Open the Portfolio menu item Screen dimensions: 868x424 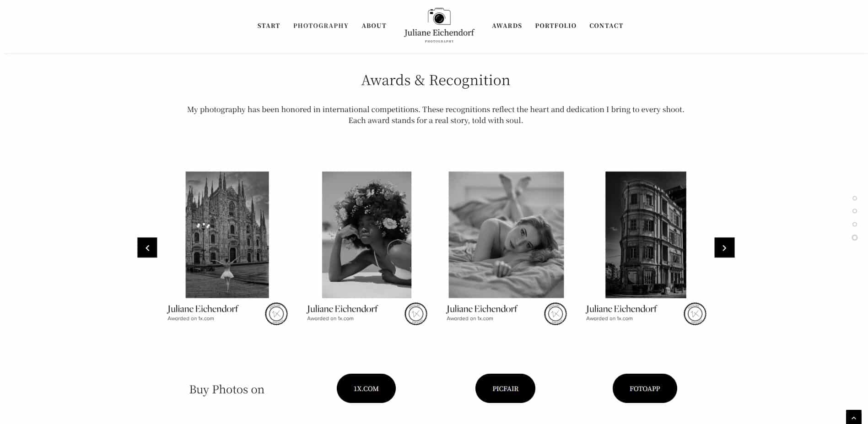[555, 26]
